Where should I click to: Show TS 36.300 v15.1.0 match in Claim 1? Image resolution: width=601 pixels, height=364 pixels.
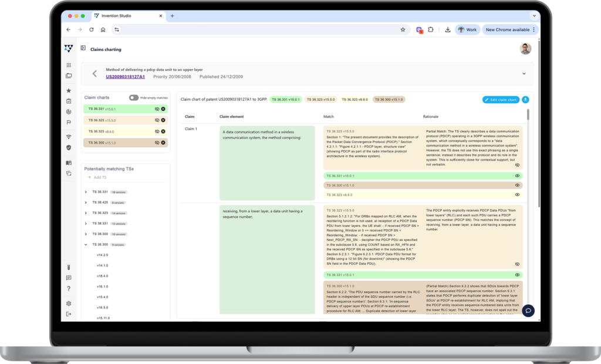517,185
